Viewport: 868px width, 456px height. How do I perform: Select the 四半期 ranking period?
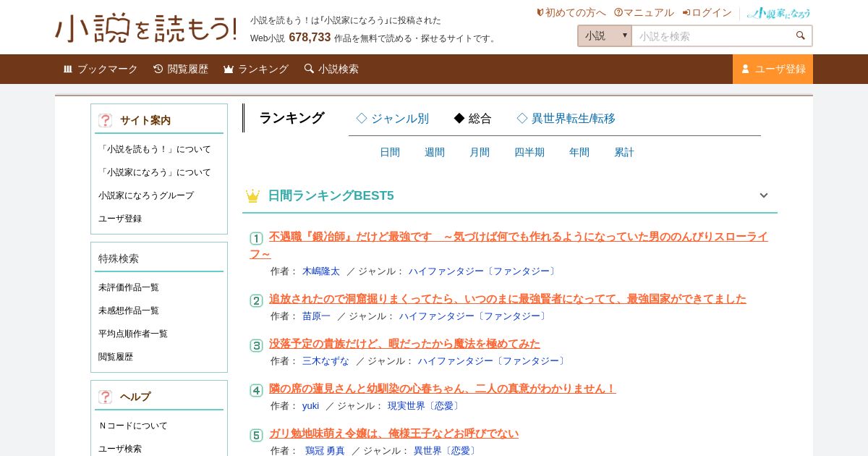(x=529, y=152)
